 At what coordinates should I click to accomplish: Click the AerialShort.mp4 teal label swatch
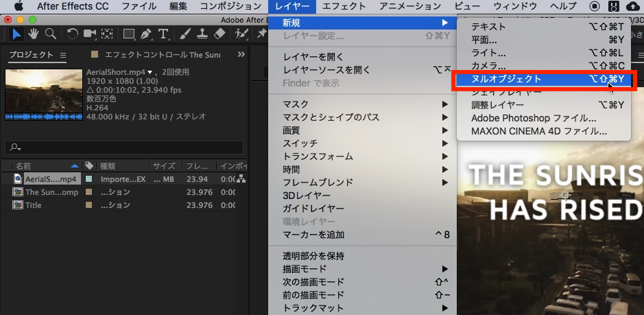[x=88, y=179]
